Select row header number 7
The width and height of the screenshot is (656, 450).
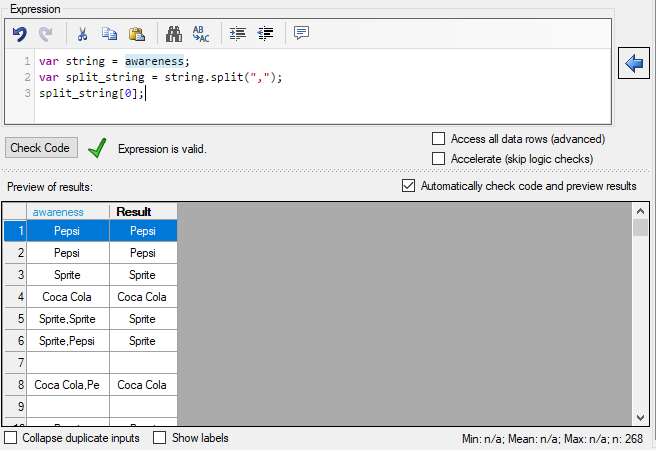pos(15,363)
